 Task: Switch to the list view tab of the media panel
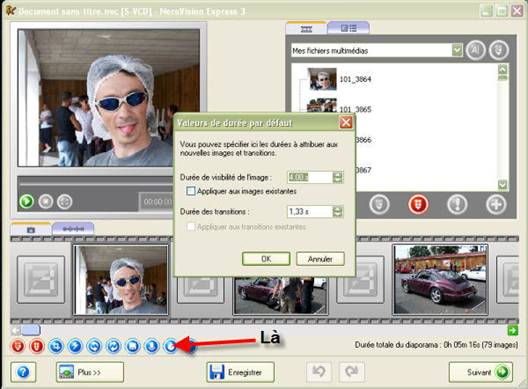pyautogui.click(x=348, y=28)
